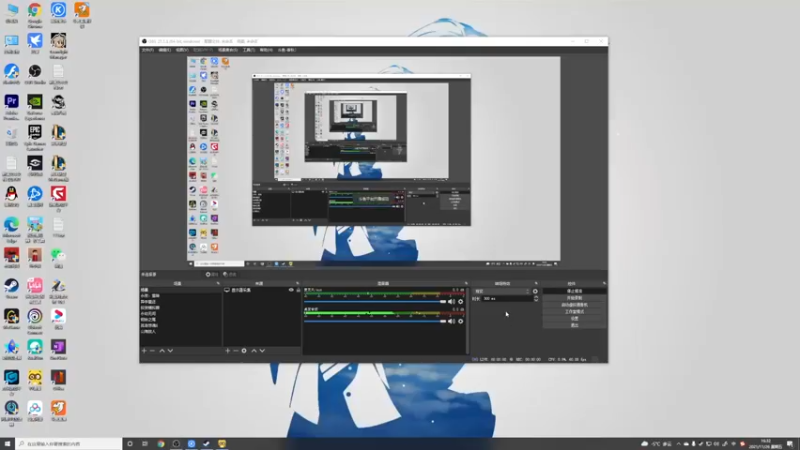Add a new scene with the plus icon

coord(144,351)
